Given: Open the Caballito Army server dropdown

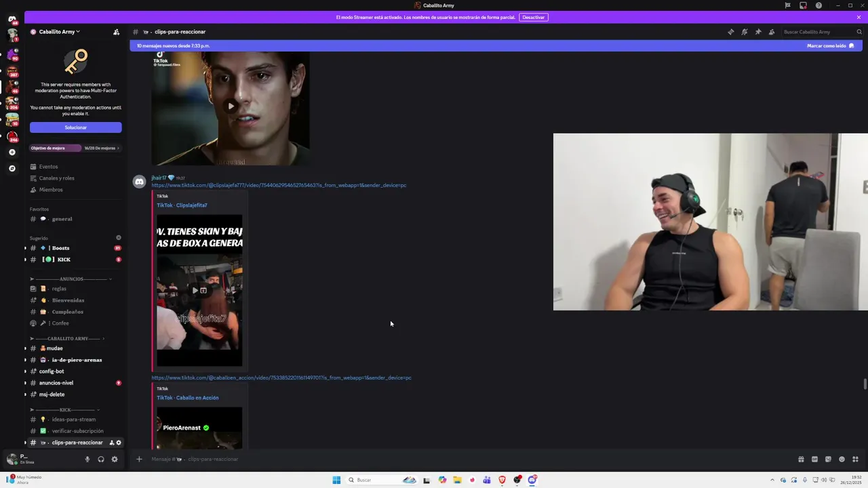Looking at the screenshot, I should pyautogui.click(x=59, y=32).
